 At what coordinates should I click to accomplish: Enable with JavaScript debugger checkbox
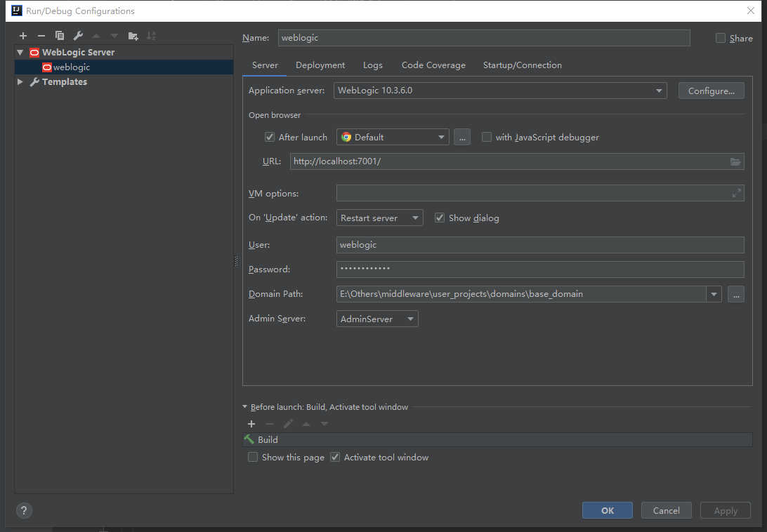pyautogui.click(x=487, y=137)
